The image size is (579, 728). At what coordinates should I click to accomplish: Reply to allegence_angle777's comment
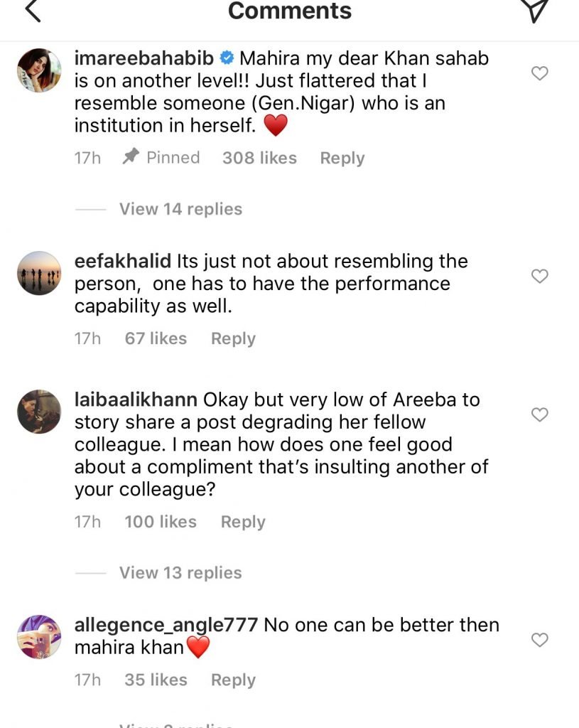233,680
